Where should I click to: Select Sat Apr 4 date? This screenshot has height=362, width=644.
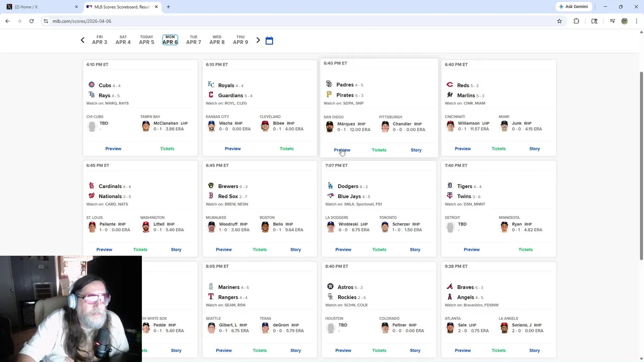(123, 40)
